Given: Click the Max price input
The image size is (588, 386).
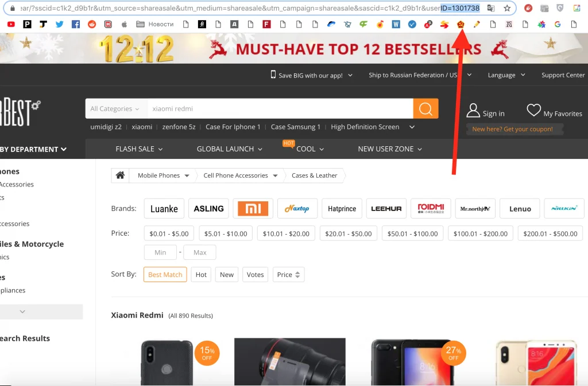Looking at the screenshot, I should [200, 252].
